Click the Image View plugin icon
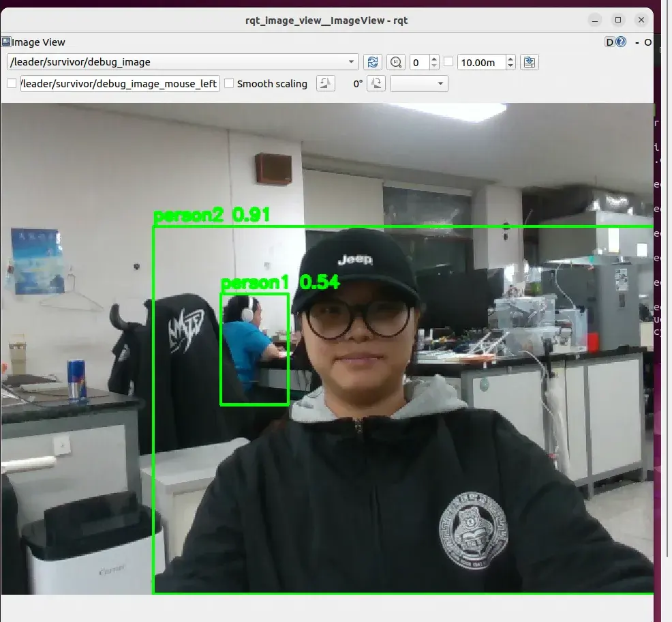Image resolution: width=672 pixels, height=622 pixels. (6, 42)
